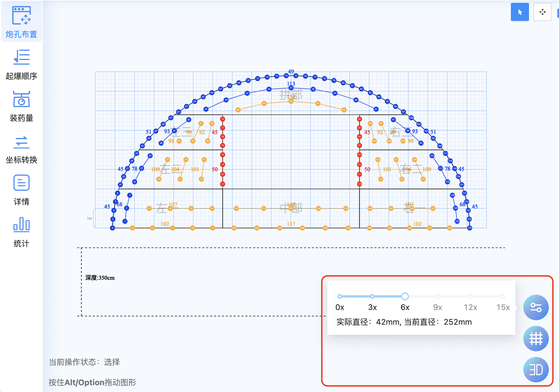The height and width of the screenshot is (392, 559).
Task: Toggle the hole size settings button
Action: (535, 307)
